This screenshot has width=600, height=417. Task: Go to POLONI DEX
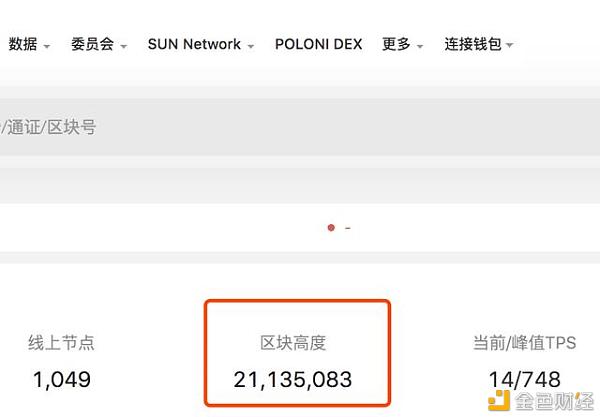point(318,44)
